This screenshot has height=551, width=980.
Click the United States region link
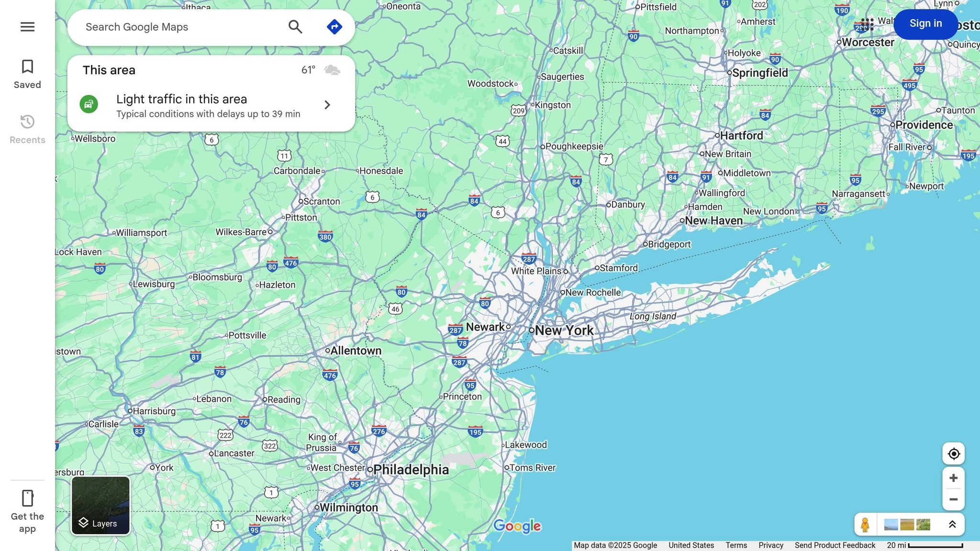pos(691,545)
